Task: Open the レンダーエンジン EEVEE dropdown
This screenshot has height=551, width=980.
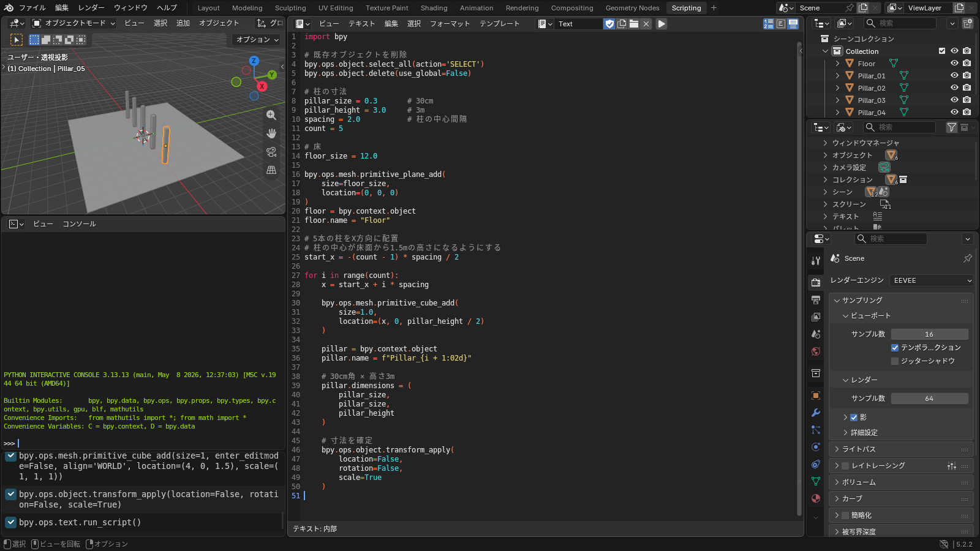Action: (932, 280)
